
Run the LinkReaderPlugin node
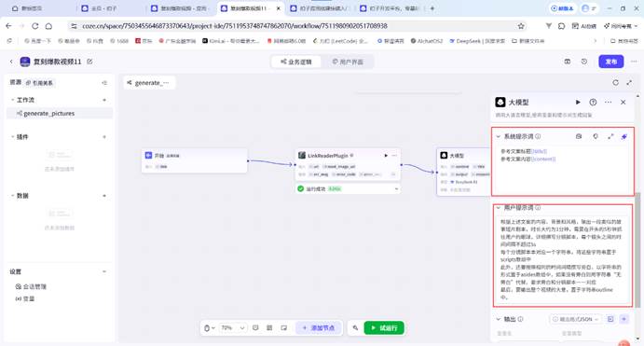(386, 156)
